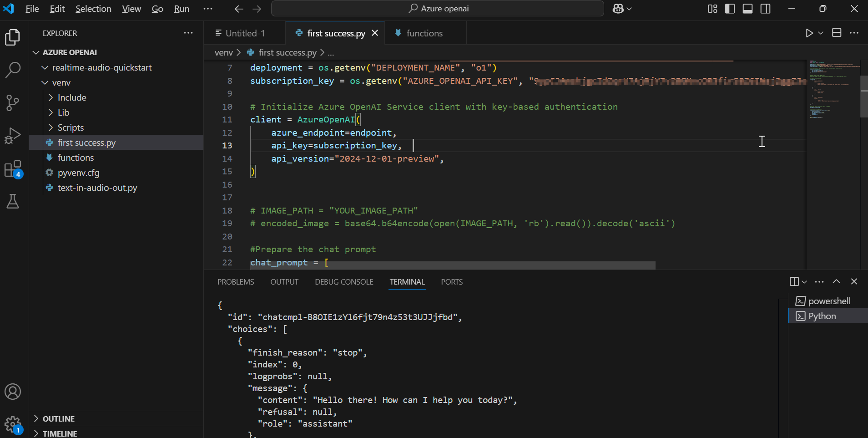Open the Copilot chat icon
Screen dimensions: 868x438
click(x=618, y=9)
